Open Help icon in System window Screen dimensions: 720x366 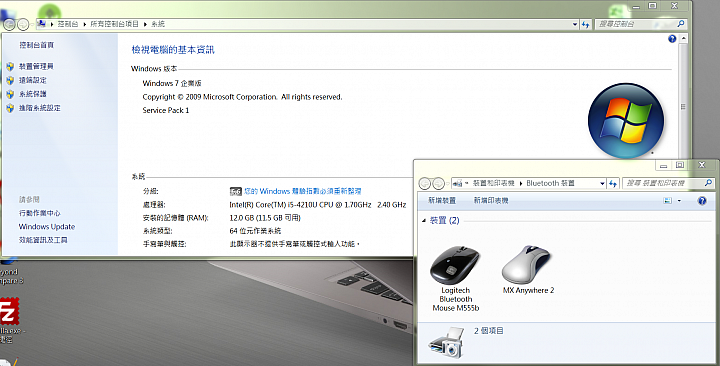click(x=672, y=39)
